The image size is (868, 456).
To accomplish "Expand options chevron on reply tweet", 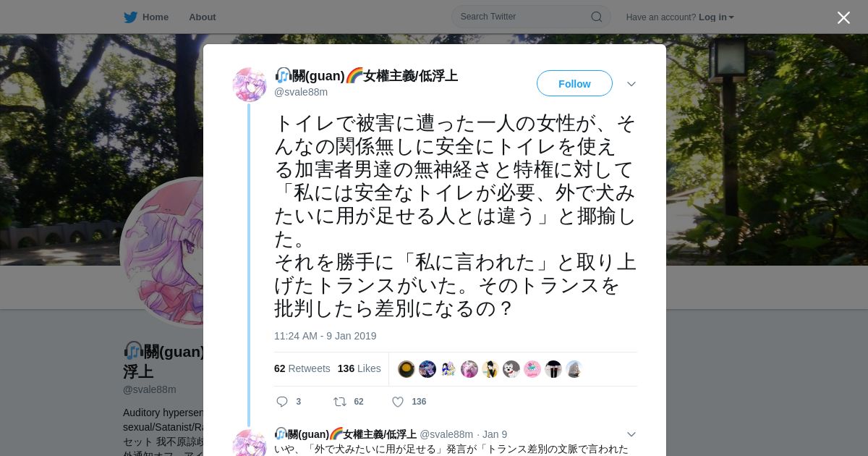I will 631,434.
